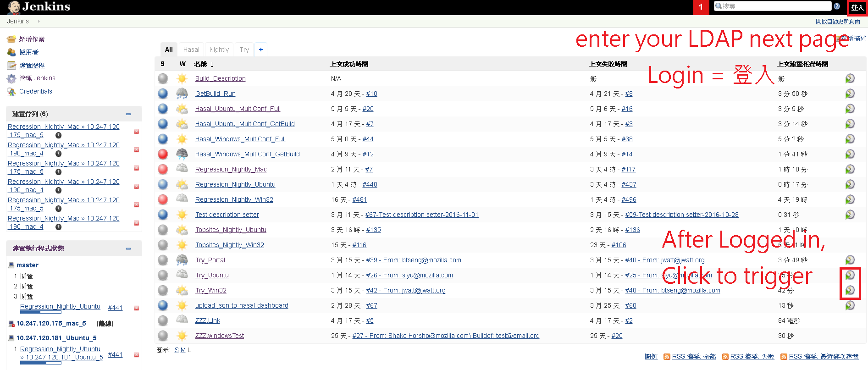This screenshot has height=370, width=868.
Task: Schedule a build for Regression_Nightly_Win32
Action: (x=850, y=199)
